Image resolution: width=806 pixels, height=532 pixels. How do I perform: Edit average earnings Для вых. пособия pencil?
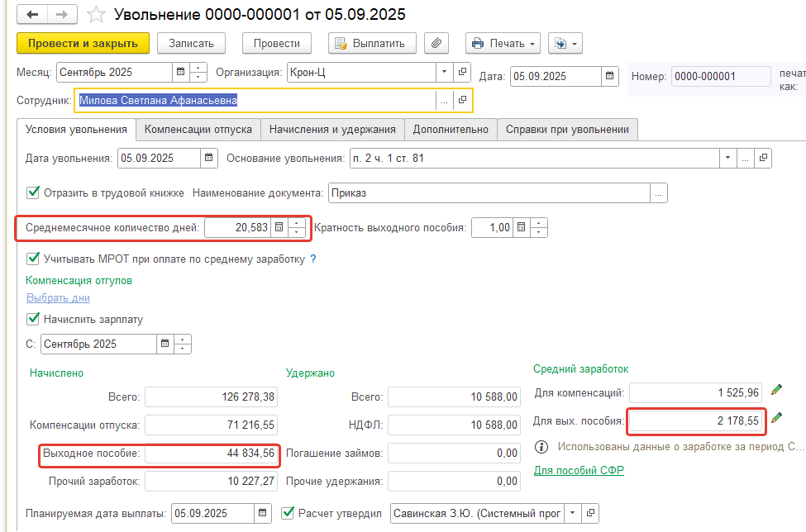775,420
